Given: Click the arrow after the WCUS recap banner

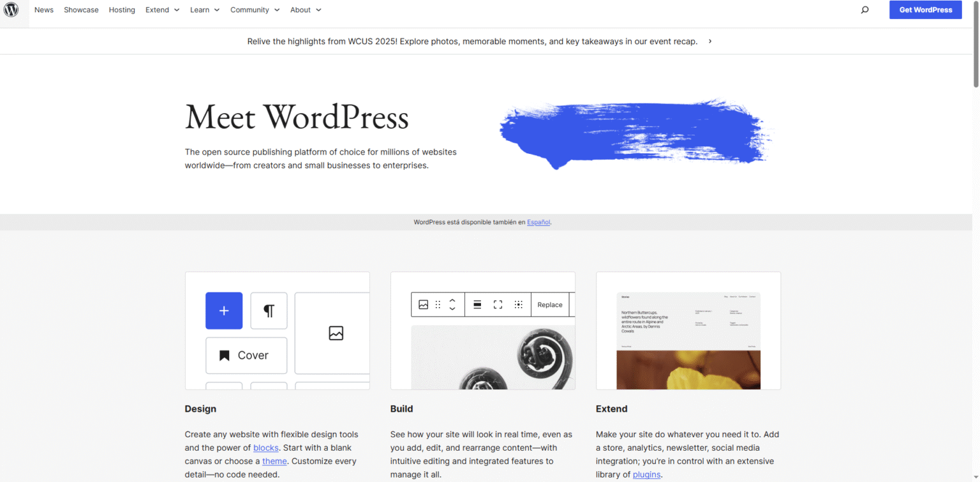Looking at the screenshot, I should pos(710,41).
